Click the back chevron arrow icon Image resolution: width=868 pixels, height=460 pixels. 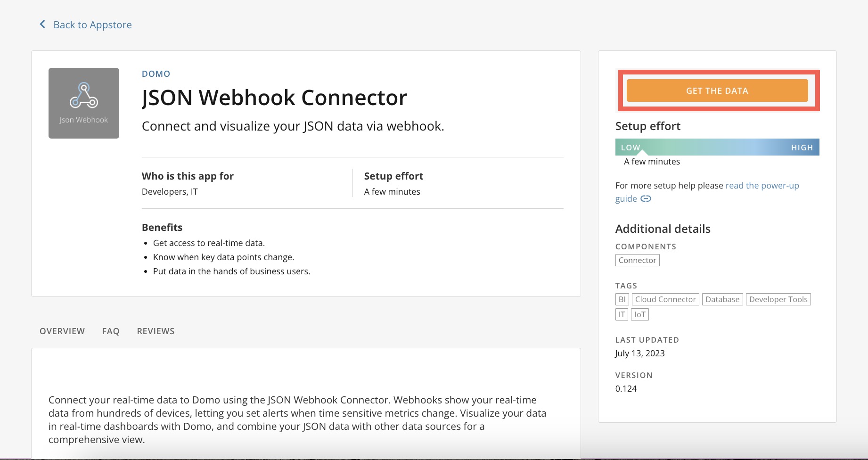click(x=42, y=24)
